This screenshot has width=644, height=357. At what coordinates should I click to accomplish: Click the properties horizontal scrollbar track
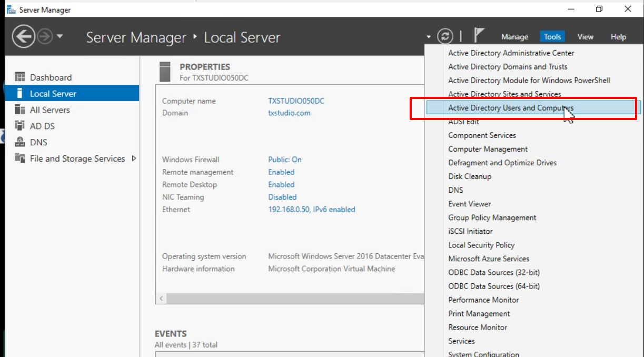[295, 299]
